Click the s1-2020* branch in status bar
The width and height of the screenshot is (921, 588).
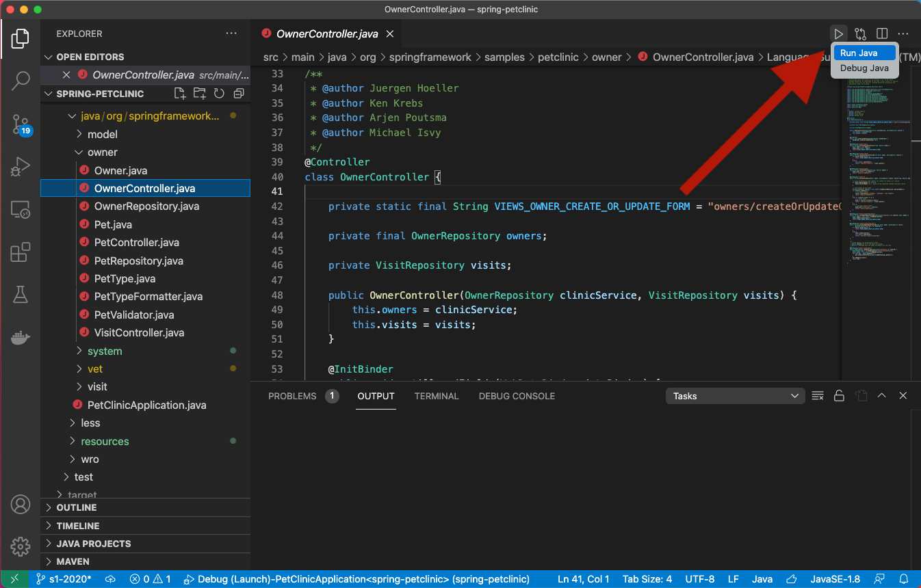[62, 579]
